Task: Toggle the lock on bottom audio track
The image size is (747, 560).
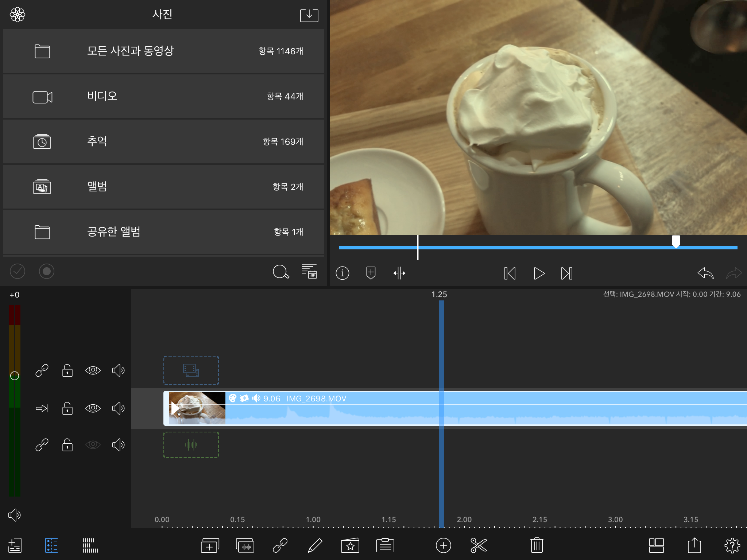Action: coord(67,445)
